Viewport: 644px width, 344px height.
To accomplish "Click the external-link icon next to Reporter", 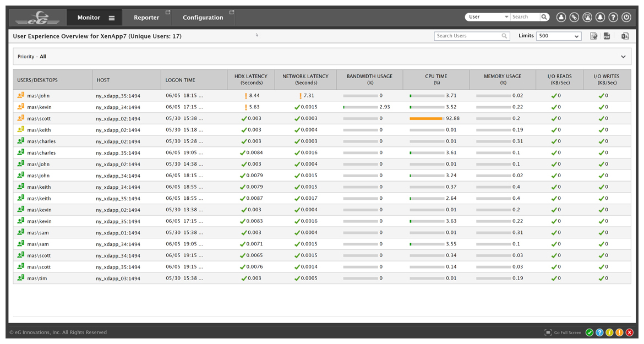I will coord(167,12).
